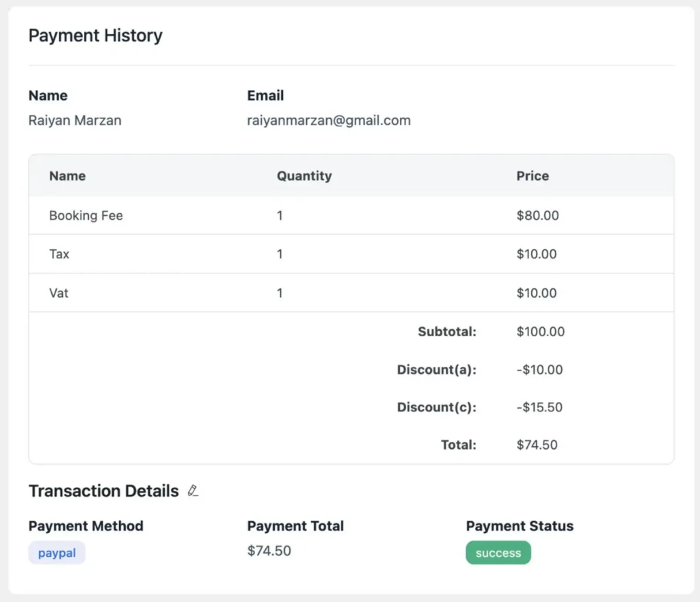Click the Vat row name
700x602 pixels.
coord(59,292)
